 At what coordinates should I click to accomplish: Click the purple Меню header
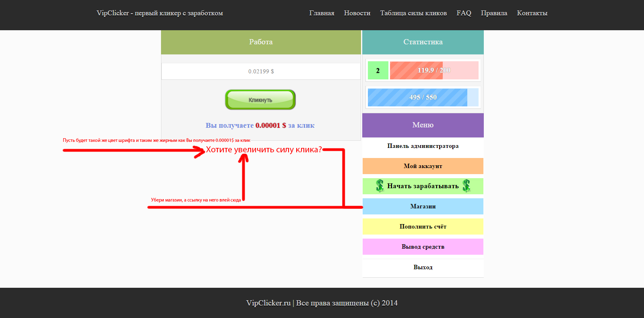coord(423,125)
